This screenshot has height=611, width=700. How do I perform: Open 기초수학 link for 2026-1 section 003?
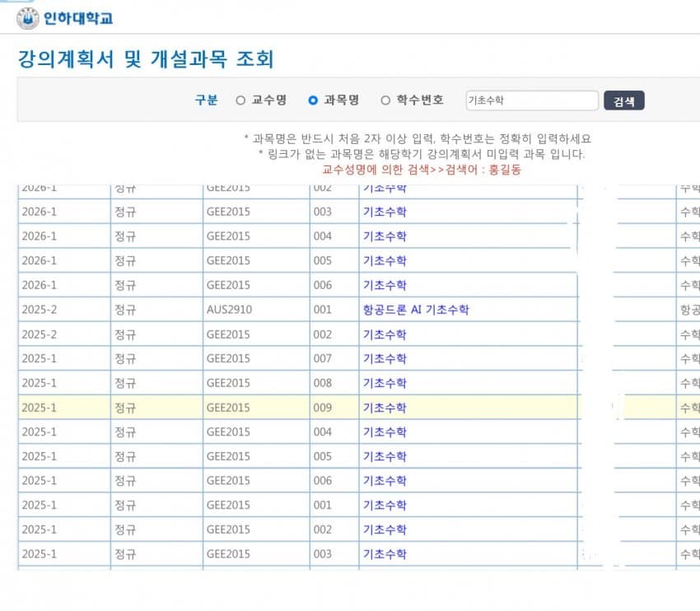pyautogui.click(x=385, y=212)
